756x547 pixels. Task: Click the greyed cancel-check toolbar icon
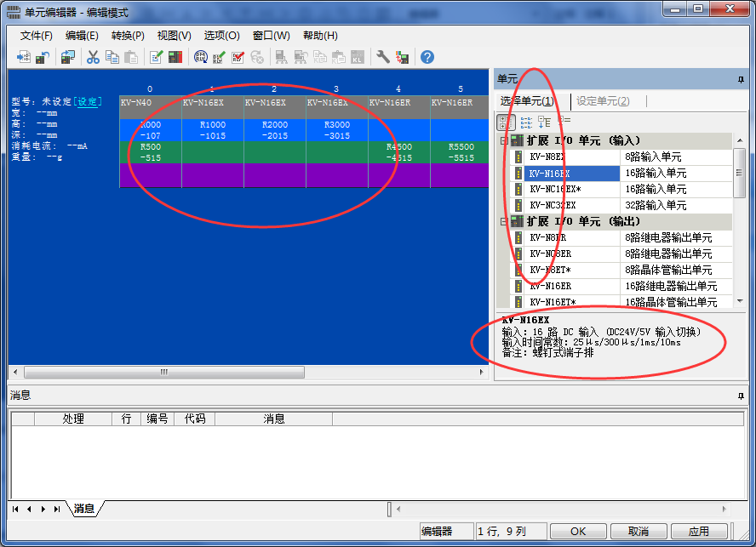(257, 57)
